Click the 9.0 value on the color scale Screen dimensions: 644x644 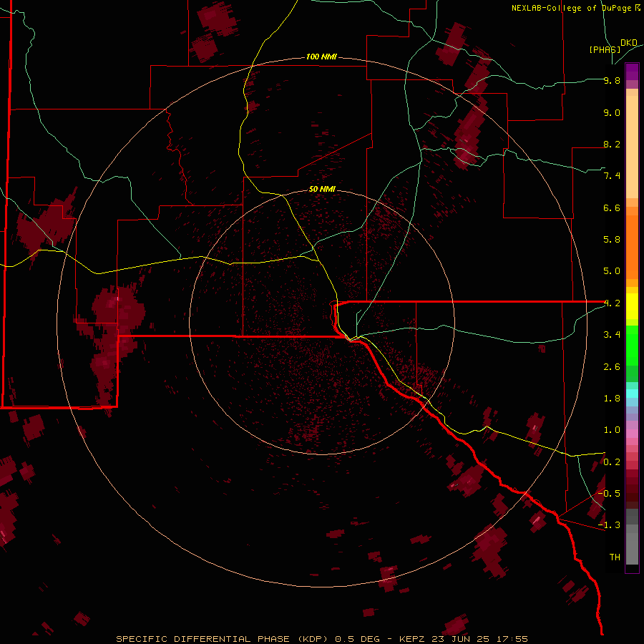click(x=612, y=112)
